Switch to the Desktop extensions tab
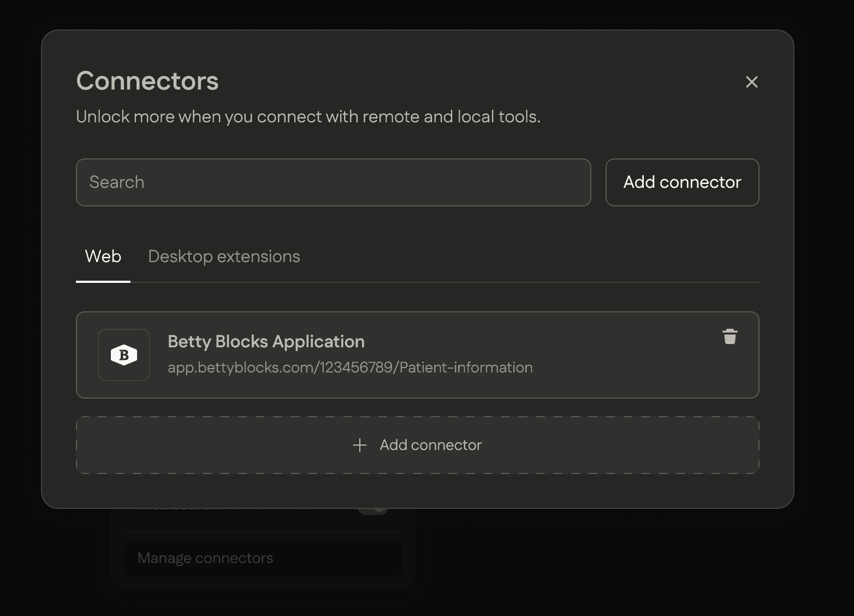The height and width of the screenshot is (616, 854). point(224,257)
